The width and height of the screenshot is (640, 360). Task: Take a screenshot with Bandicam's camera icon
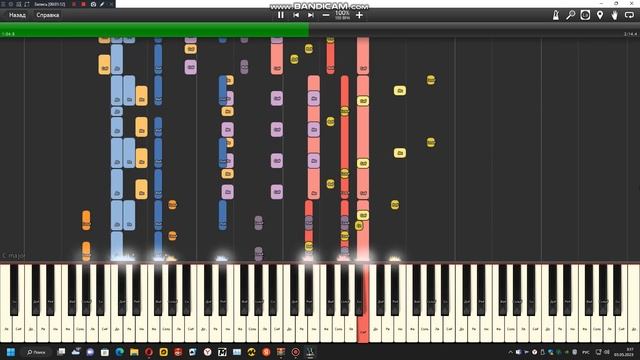93,4
